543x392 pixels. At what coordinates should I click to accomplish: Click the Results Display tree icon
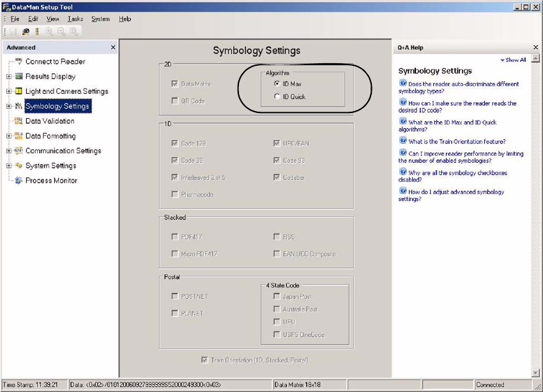pos(19,77)
